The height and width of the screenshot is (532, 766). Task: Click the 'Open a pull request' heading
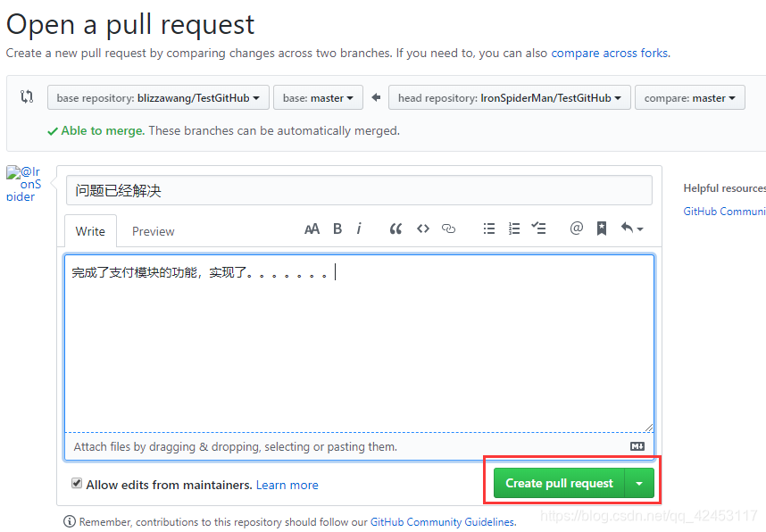pyautogui.click(x=130, y=24)
